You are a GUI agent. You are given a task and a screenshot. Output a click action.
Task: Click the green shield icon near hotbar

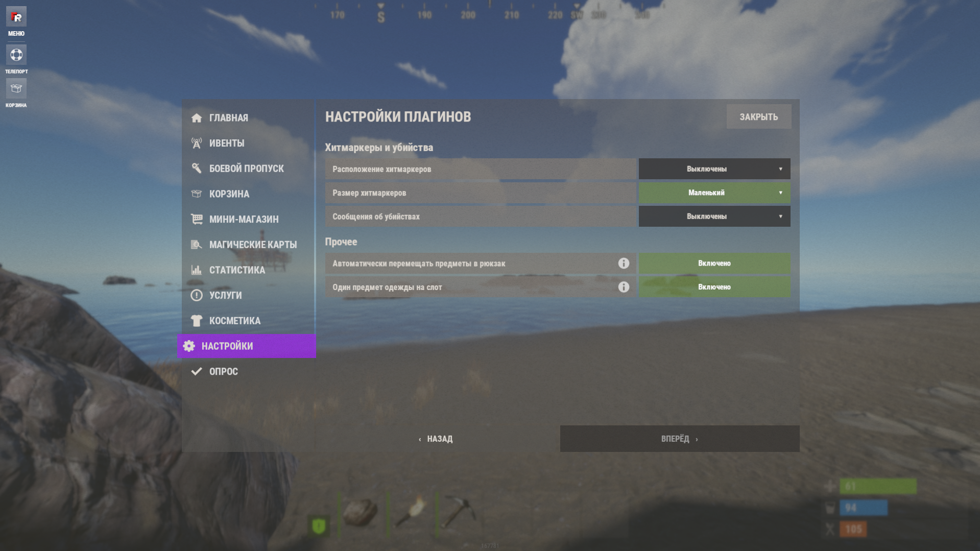(x=319, y=525)
